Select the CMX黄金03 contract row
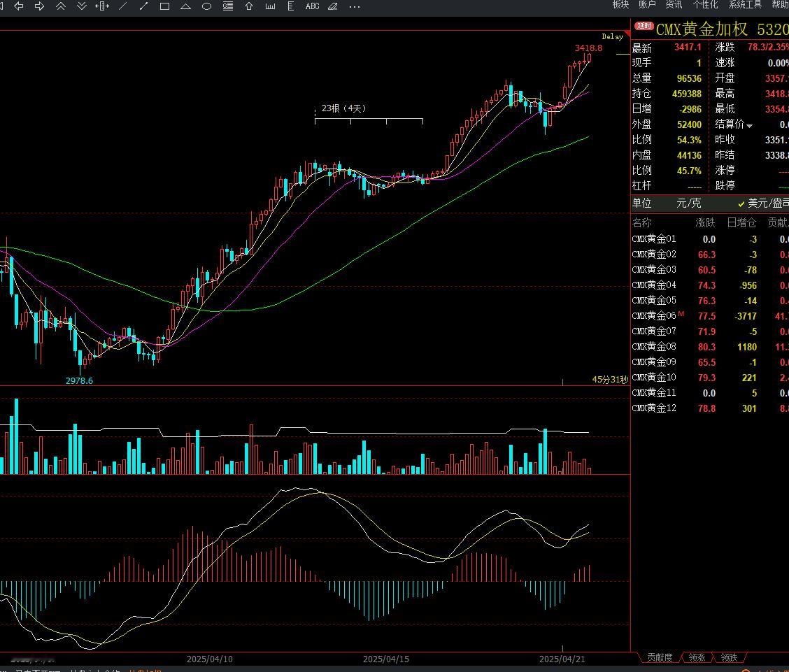 click(710, 270)
